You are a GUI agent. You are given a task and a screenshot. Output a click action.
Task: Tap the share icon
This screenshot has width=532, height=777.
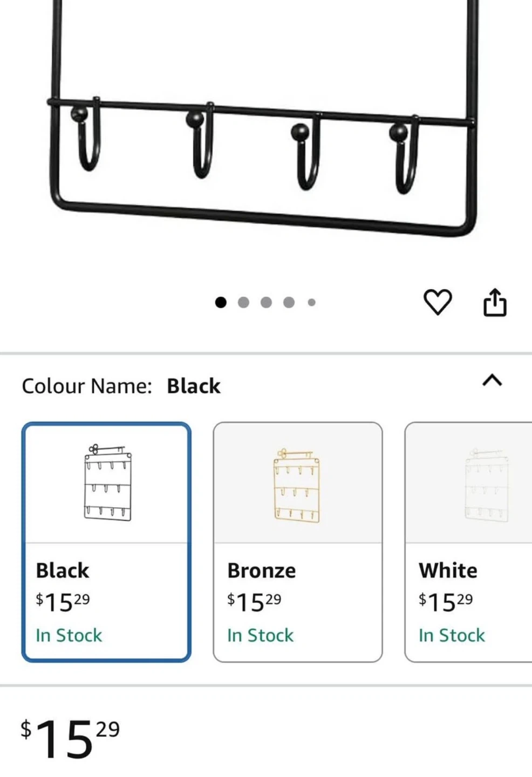tap(495, 302)
